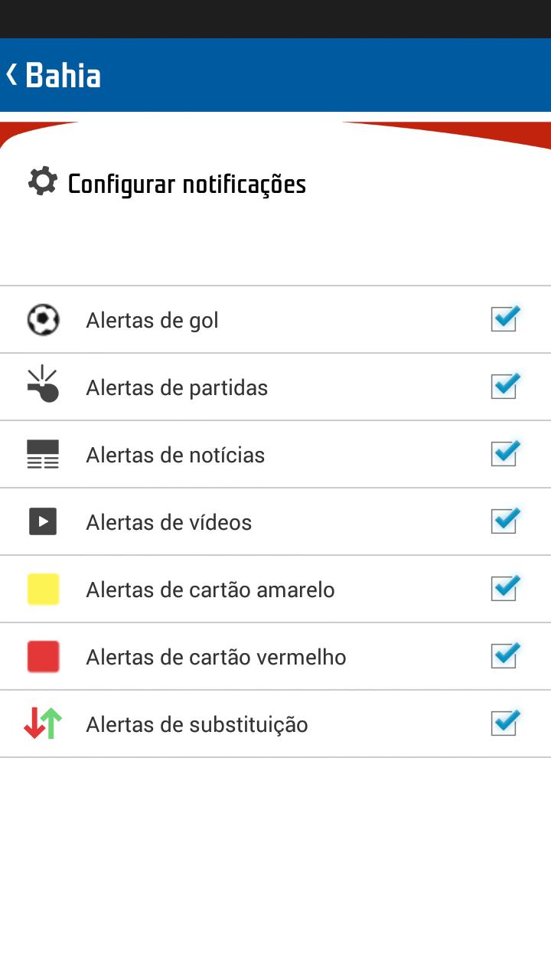Image resolution: width=551 pixels, height=980 pixels.
Task: Disable Alertas de cartão vermelho checkbox
Action: (505, 655)
